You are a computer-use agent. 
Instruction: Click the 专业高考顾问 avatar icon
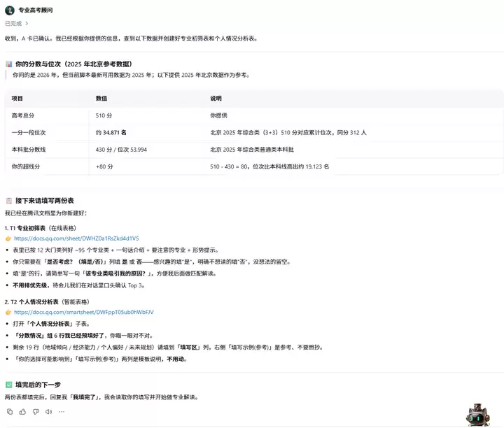point(10,10)
